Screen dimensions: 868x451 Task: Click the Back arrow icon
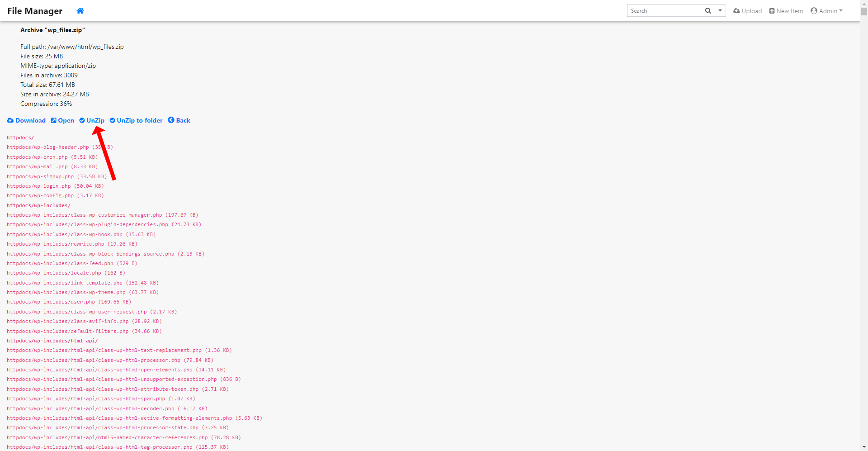tap(171, 120)
